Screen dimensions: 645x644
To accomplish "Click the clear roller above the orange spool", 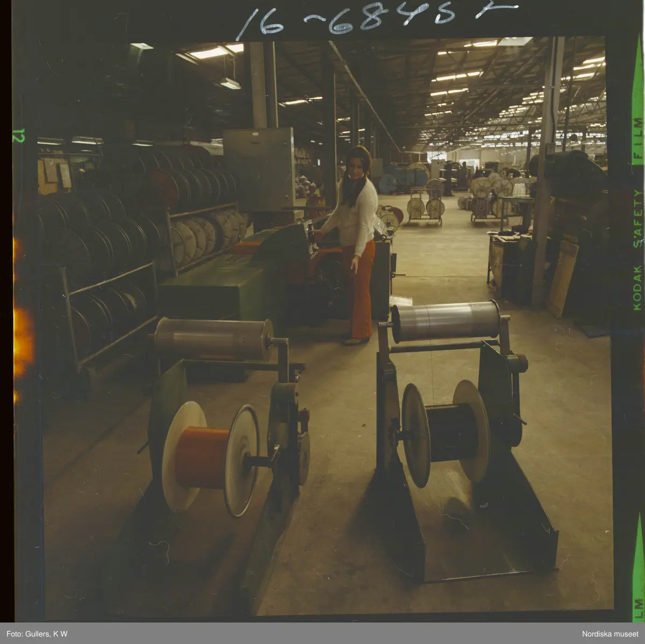I will tap(213, 339).
